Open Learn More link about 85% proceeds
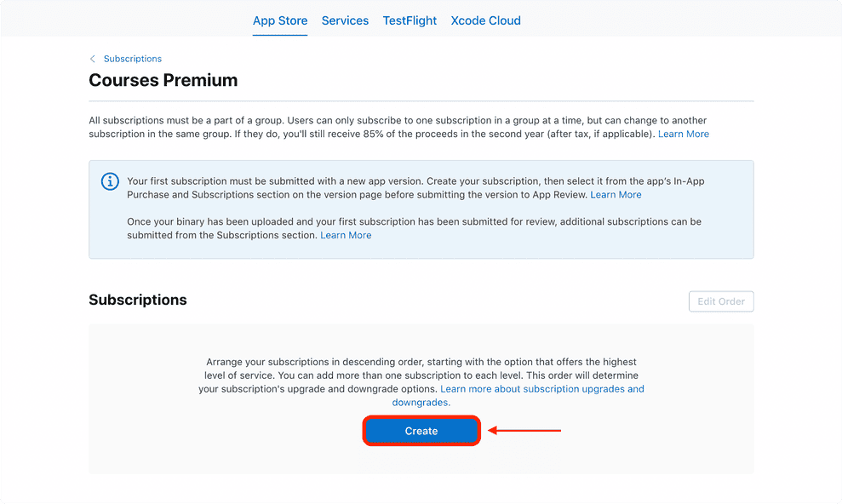 tap(683, 135)
